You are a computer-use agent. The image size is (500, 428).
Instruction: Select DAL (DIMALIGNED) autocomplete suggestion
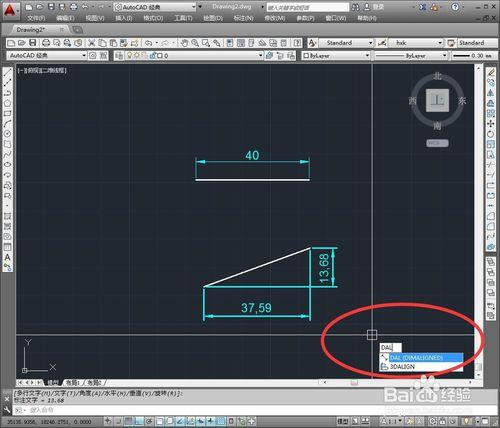(x=422, y=358)
